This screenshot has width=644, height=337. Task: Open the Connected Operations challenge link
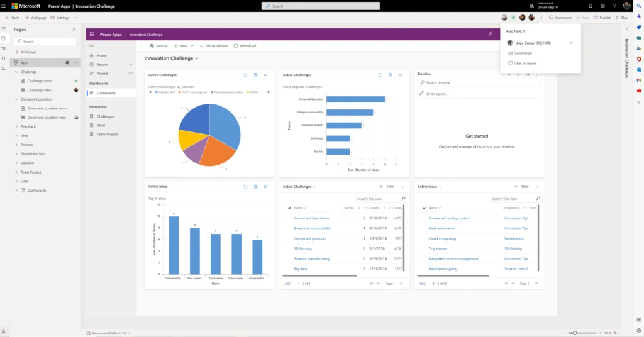311,218
